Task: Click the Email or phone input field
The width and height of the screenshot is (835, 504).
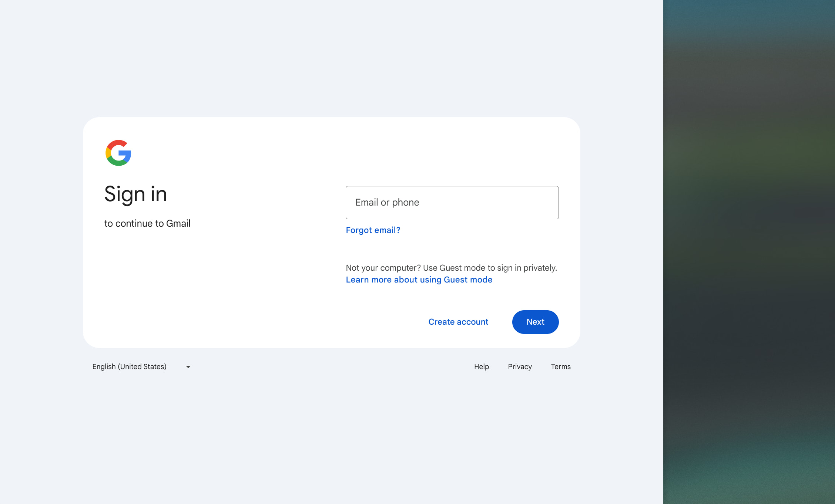Action: 452,202
